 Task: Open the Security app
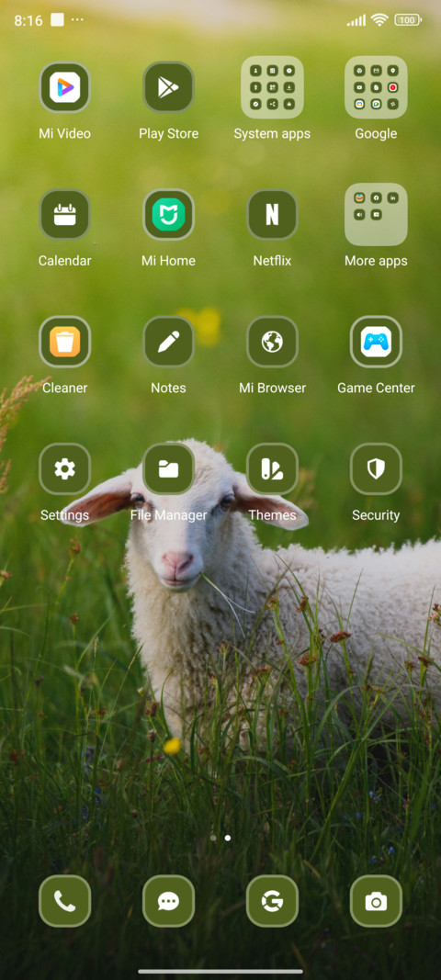click(x=376, y=468)
